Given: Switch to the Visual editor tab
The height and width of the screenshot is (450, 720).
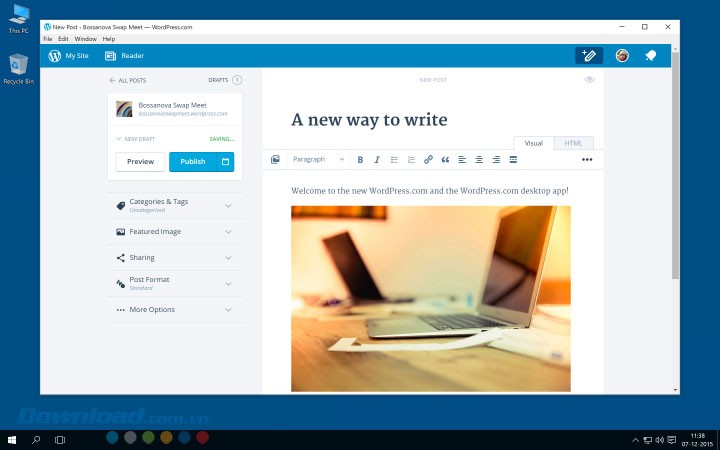Looking at the screenshot, I should (534, 143).
